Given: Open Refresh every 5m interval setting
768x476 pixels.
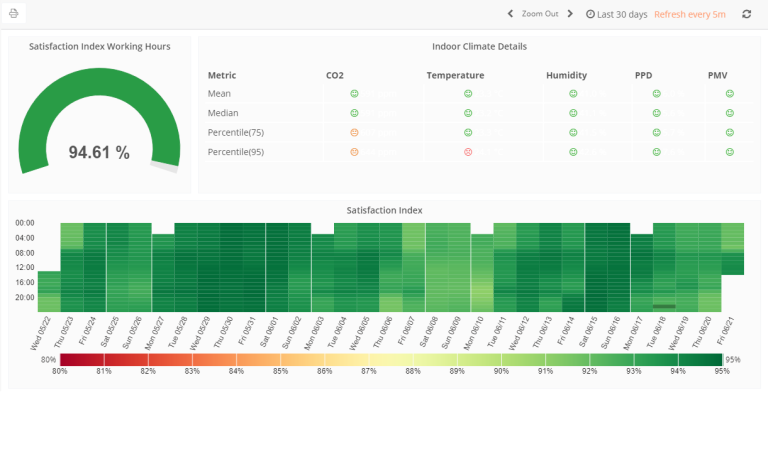Looking at the screenshot, I should (690, 14).
